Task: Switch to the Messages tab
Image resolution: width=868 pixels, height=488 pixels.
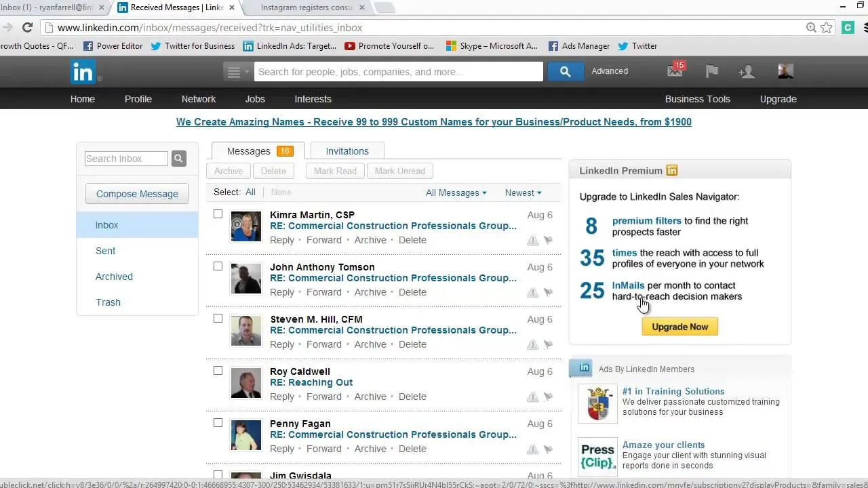Action: (258, 151)
